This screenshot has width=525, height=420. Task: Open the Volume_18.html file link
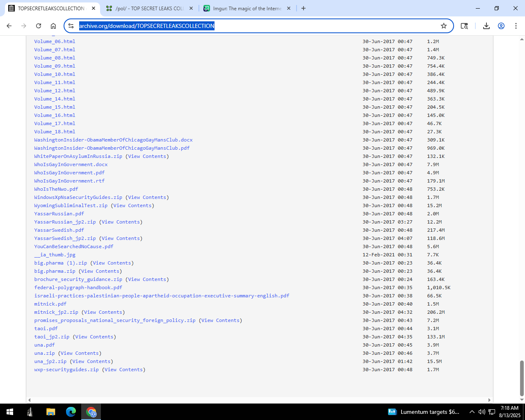pos(55,132)
